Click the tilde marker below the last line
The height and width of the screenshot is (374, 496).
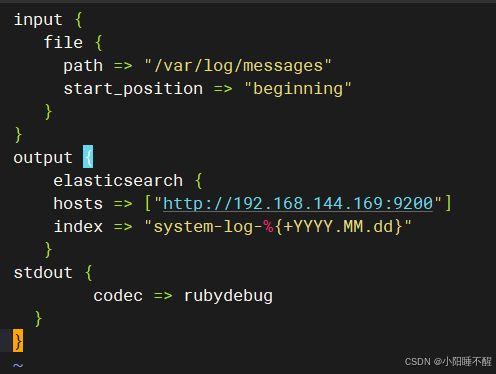(x=18, y=365)
